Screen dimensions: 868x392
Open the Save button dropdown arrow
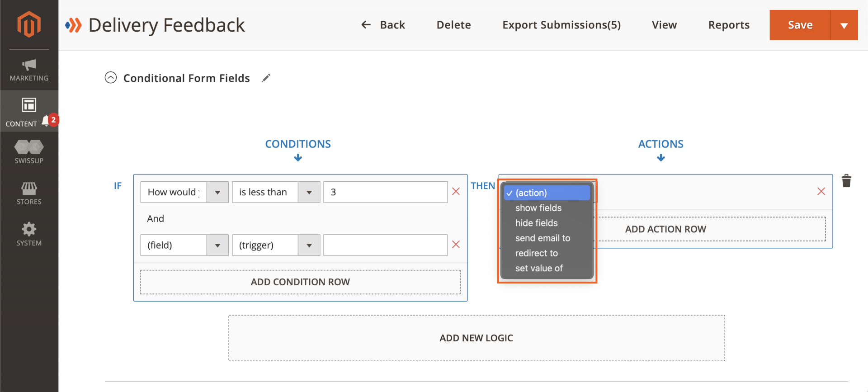[844, 25]
